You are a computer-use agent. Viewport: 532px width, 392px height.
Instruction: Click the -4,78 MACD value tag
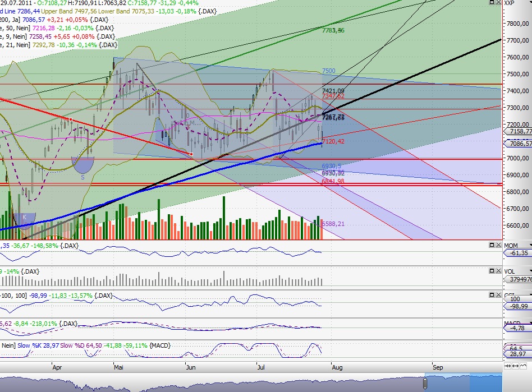tap(519, 328)
